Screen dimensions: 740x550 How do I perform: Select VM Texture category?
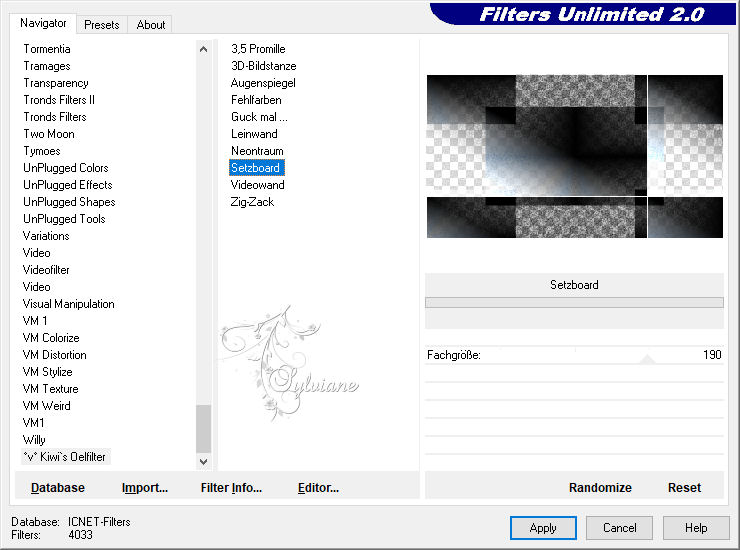pos(50,389)
